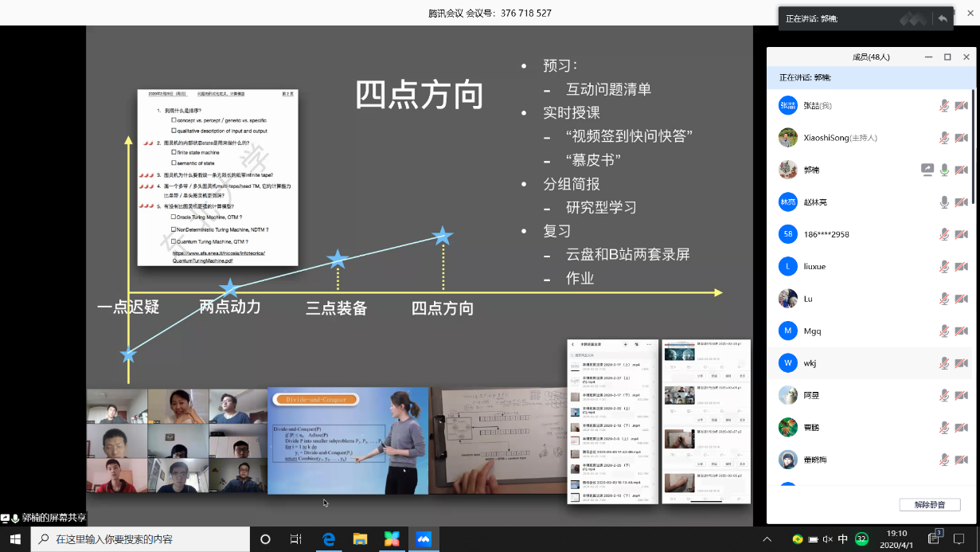Select member liuxue in the list
The width and height of the screenshot is (980, 552).
point(836,267)
